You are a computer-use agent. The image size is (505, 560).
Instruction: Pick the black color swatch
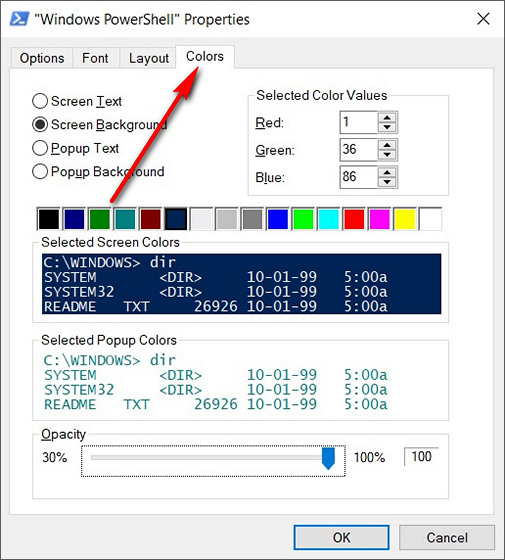point(49,219)
